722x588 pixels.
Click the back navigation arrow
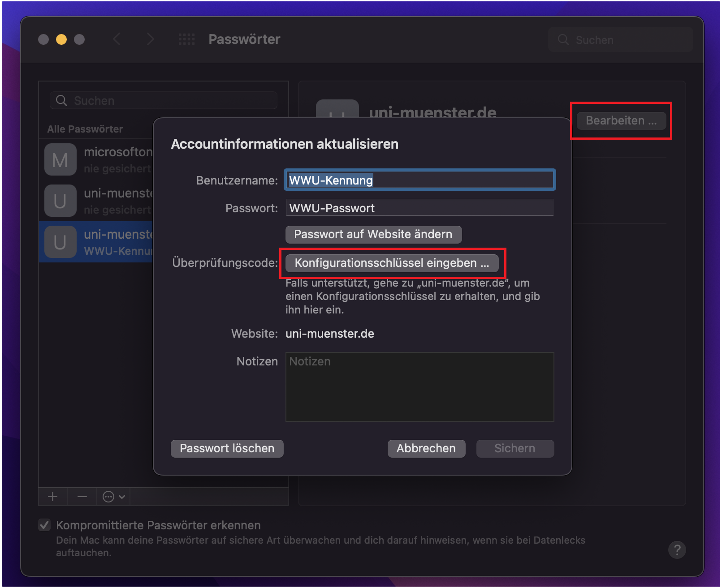point(117,39)
